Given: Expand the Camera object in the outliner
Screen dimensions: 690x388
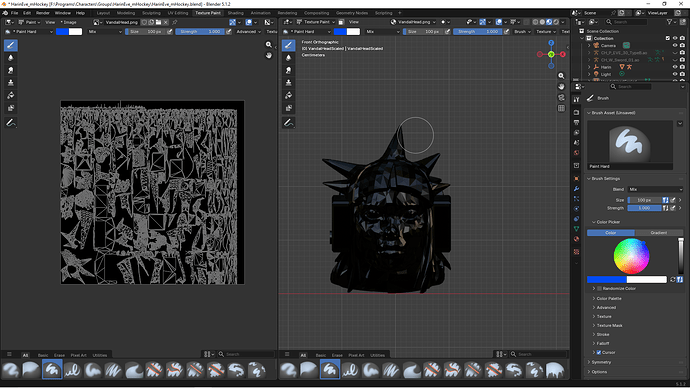Looking at the screenshot, I should (589, 45).
